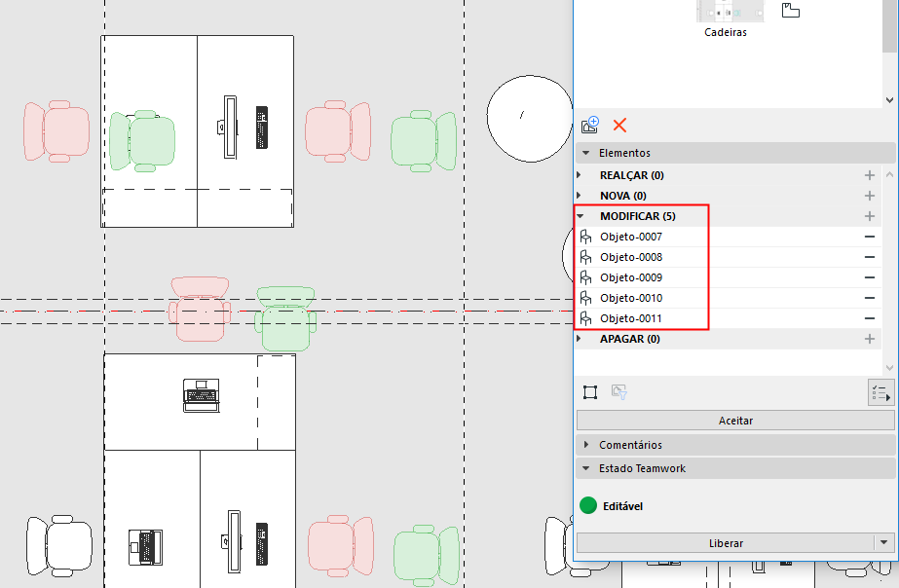Screen dimensions: 899x588
Task: Remove Objeto-0010 using its minus icon
Action: pyautogui.click(x=870, y=298)
